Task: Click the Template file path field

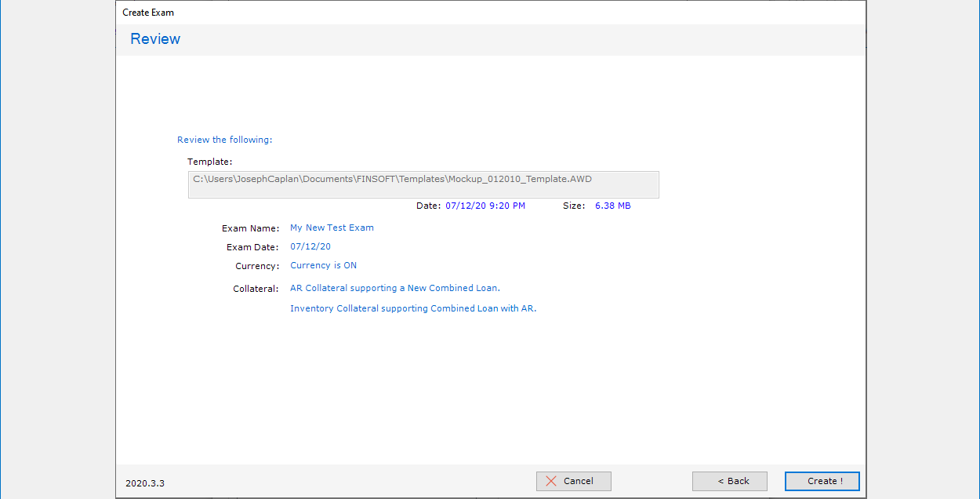Action: coord(423,184)
